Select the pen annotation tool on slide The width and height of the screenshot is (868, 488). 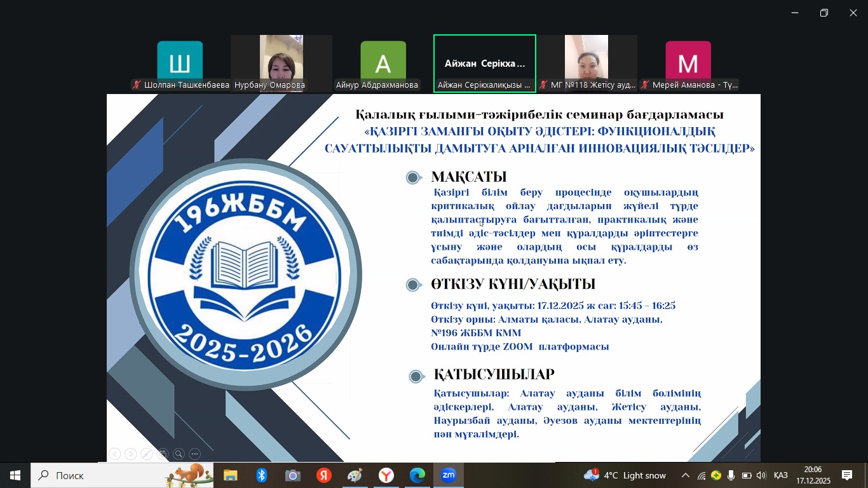tap(147, 454)
